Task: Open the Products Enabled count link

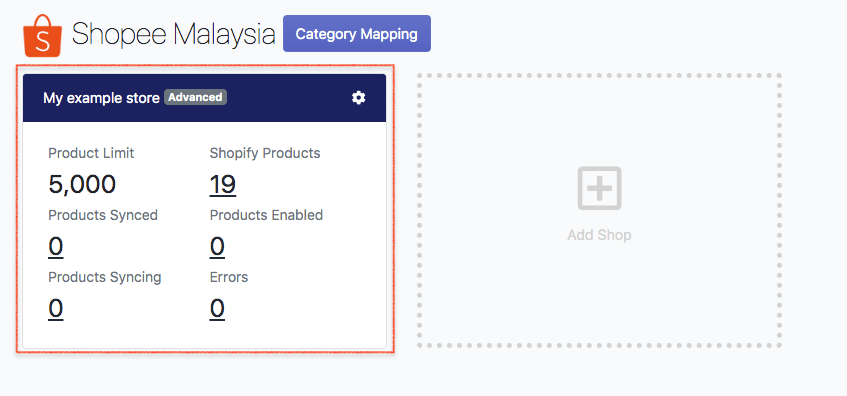Action: [217, 247]
